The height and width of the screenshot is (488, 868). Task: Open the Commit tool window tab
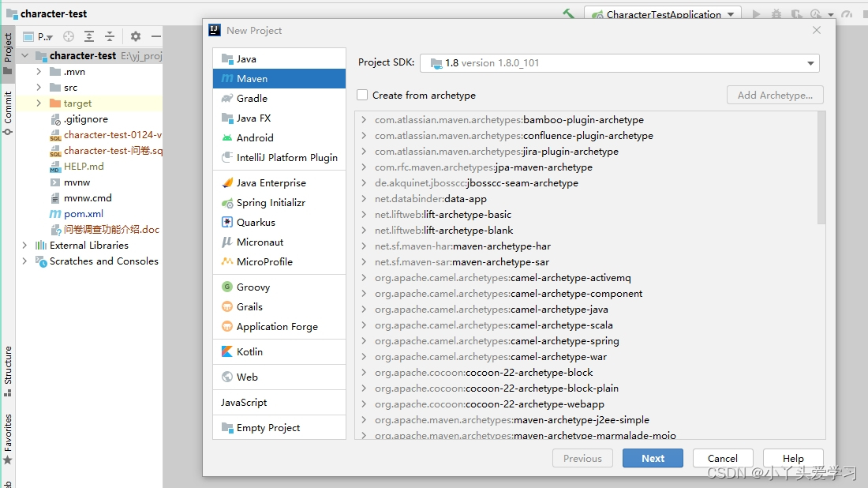click(x=8, y=113)
